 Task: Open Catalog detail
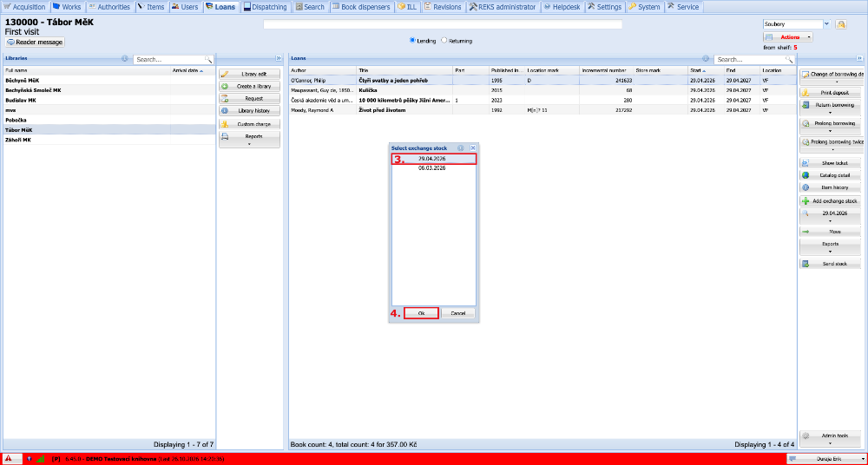click(831, 175)
